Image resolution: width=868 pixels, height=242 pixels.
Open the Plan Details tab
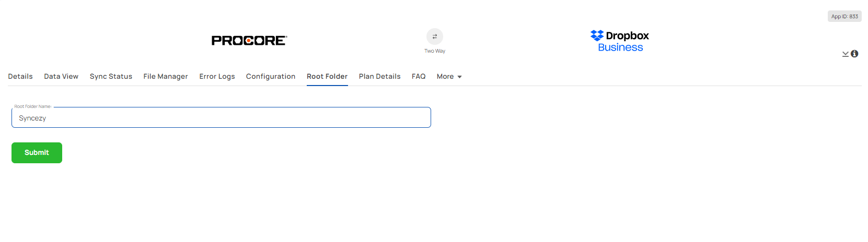379,77
